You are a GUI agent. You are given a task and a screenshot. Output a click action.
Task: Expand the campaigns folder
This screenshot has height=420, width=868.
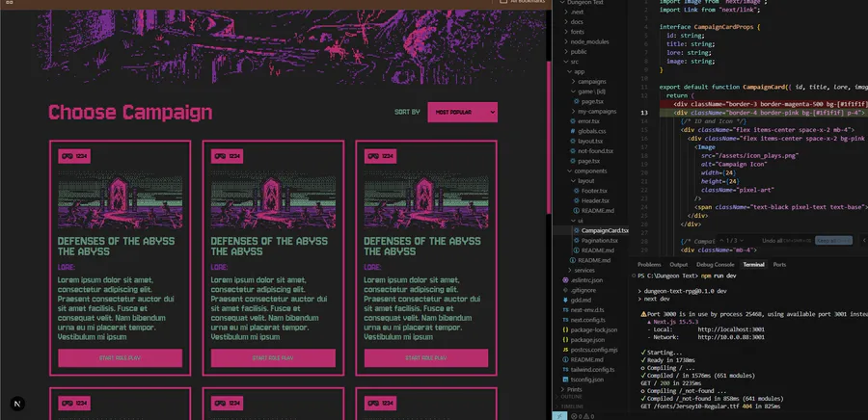pos(591,81)
